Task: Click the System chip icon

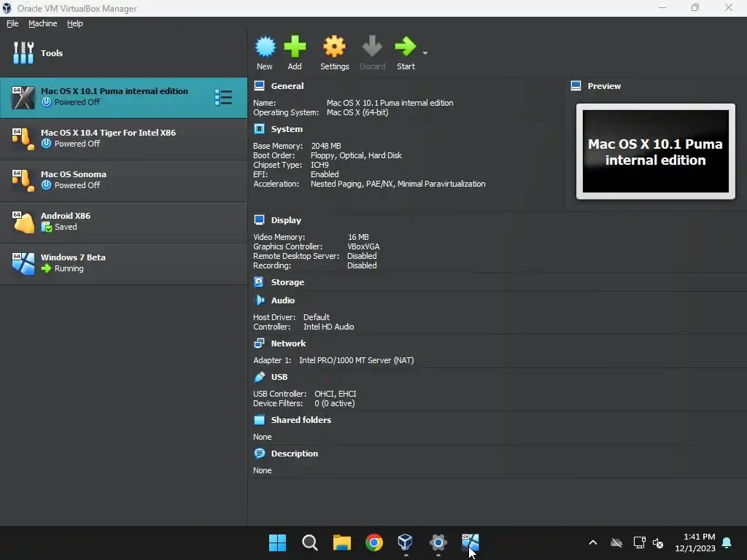Action: click(259, 128)
